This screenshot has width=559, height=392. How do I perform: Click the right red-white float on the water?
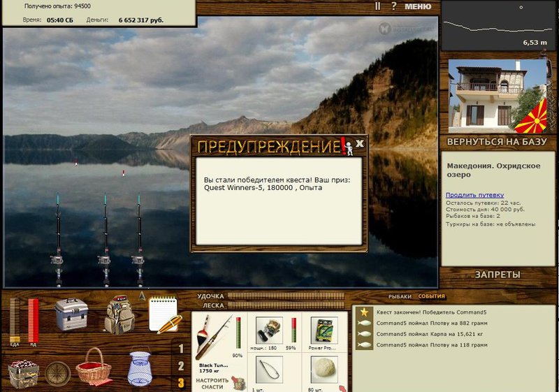(x=124, y=173)
